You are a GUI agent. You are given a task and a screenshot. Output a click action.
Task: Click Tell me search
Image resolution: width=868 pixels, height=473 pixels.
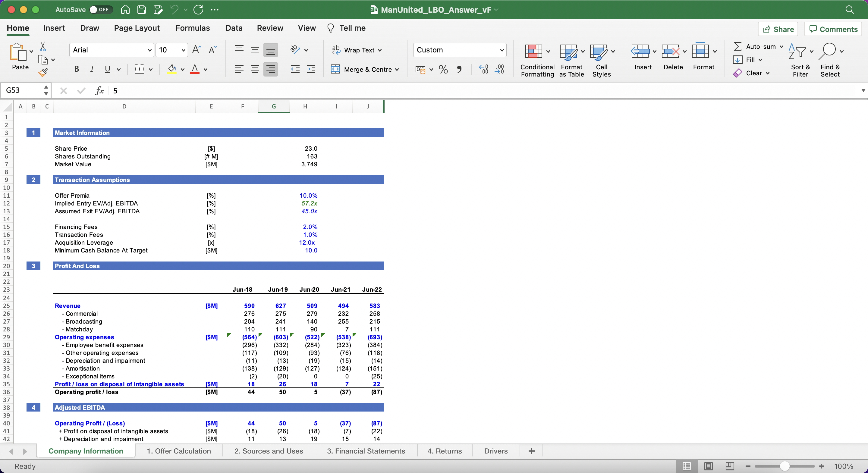pos(346,28)
